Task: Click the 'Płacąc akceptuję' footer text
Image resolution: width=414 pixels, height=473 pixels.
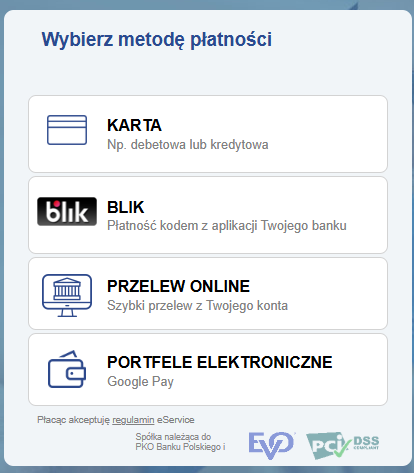Action: pyautogui.click(x=73, y=420)
